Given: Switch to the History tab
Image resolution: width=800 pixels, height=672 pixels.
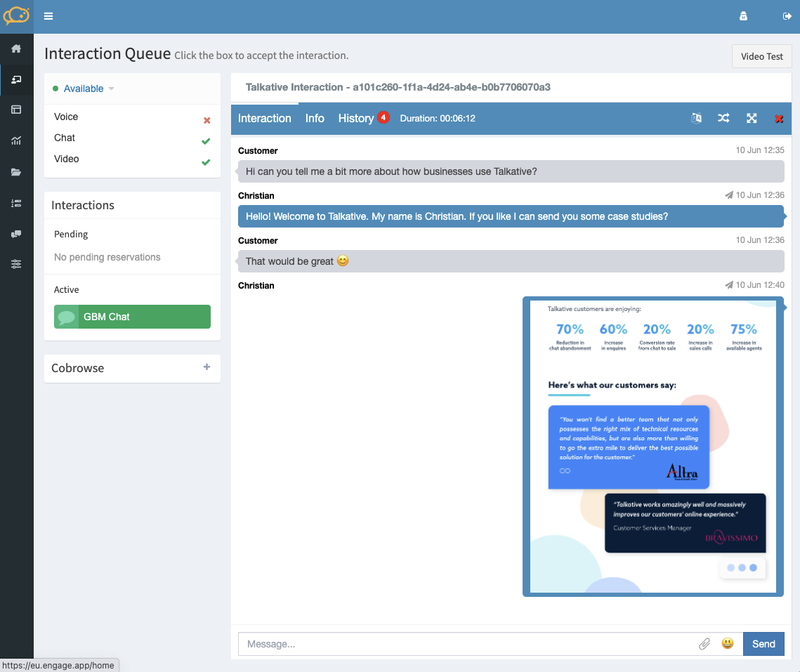Looking at the screenshot, I should click(x=356, y=119).
